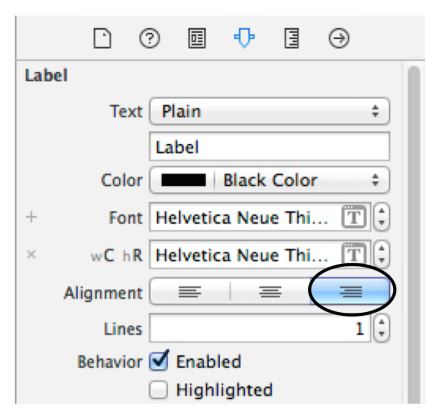Open the File inspector icon
The width and height of the screenshot is (440, 418).
pyautogui.click(x=102, y=38)
